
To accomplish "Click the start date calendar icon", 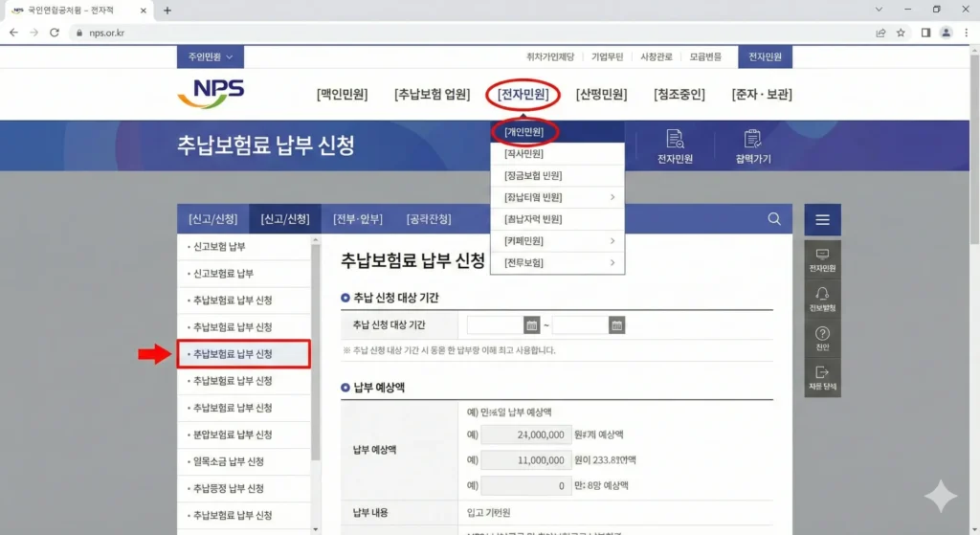I will (532, 325).
